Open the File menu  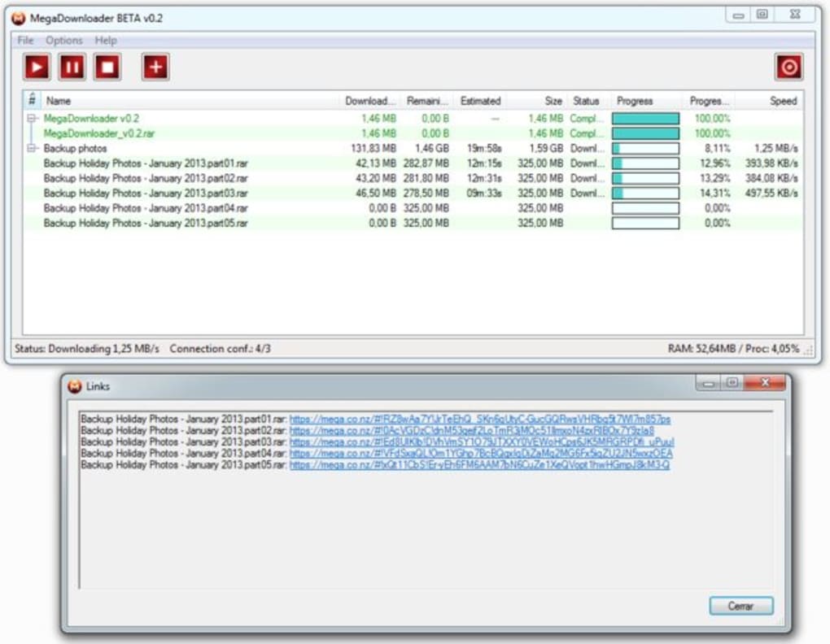(x=25, y=41)
